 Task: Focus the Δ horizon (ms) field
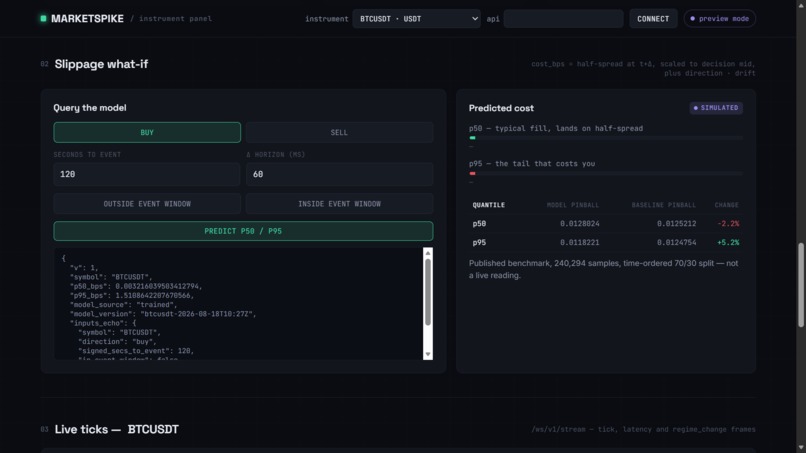(339, 174)
